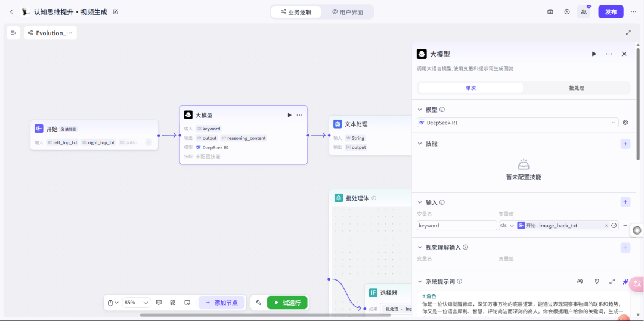Viewport: 644px width, 321px height.
Task: Remove the keyword input row
Action: point(625,226)
